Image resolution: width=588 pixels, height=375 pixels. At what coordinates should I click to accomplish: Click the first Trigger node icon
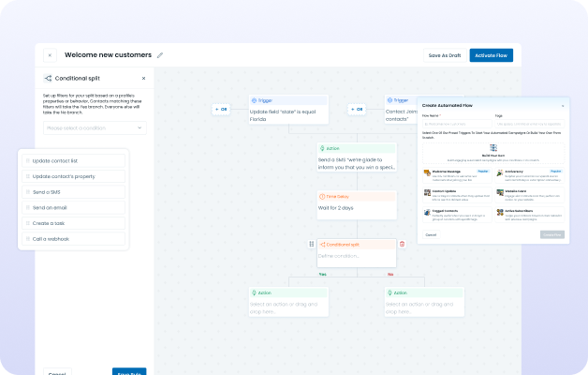click(x=255, y=99)
